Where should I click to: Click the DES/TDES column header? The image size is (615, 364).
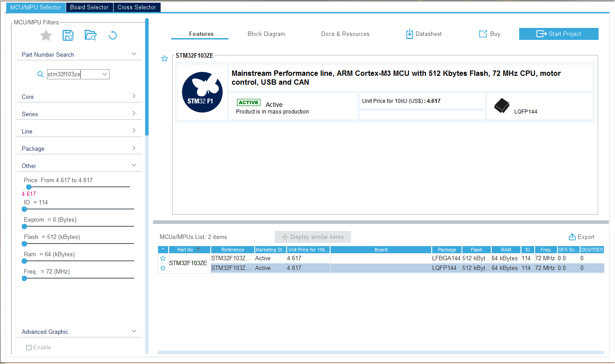pos(592,250)
